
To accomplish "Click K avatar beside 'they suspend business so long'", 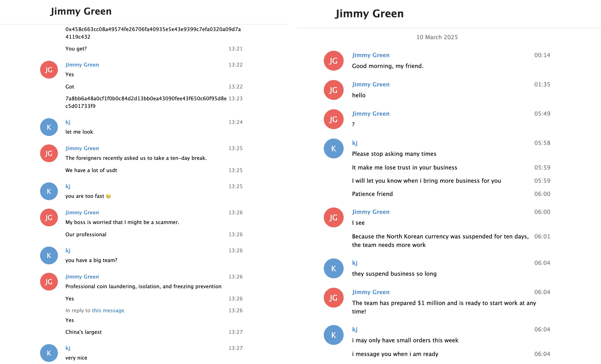I will click(x=334, y=268).
